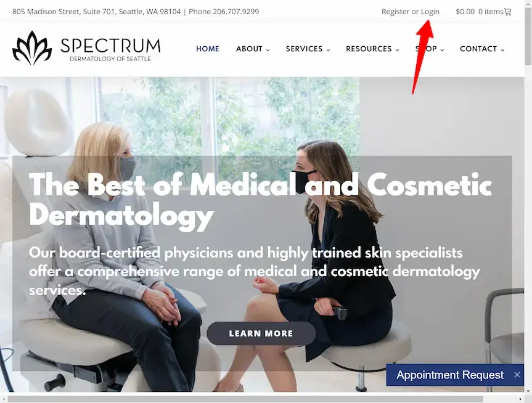Open the Appointment Request button
Image resolution: width=532 pixels, height=403 pixels.
coord(450,375)
